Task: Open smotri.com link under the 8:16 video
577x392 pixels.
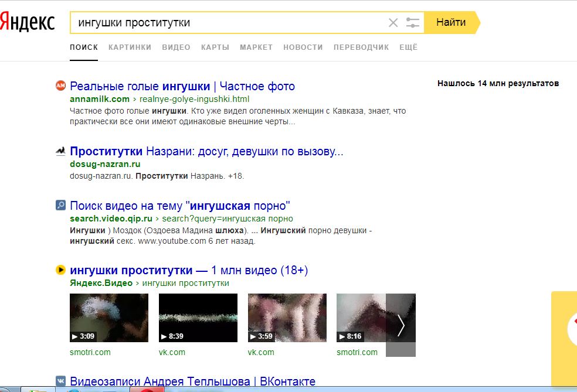Action: (357, 352)
